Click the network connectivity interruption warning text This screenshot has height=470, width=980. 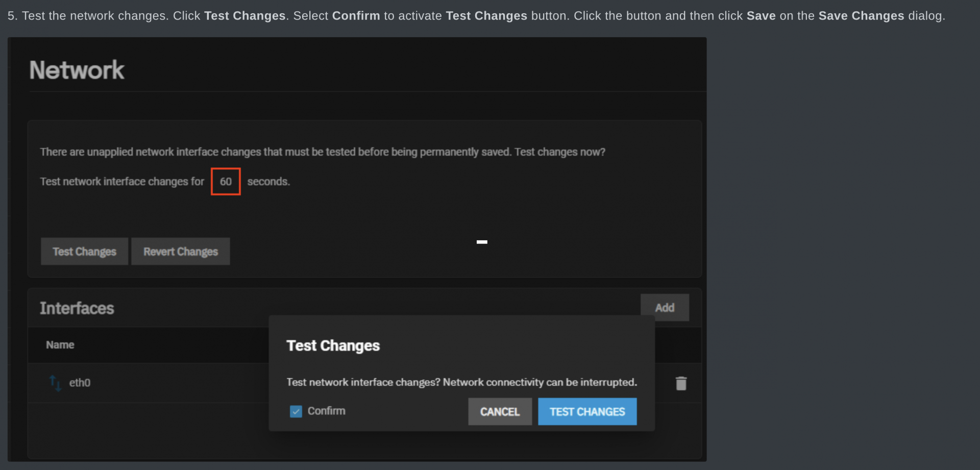[x=461, y=382]
